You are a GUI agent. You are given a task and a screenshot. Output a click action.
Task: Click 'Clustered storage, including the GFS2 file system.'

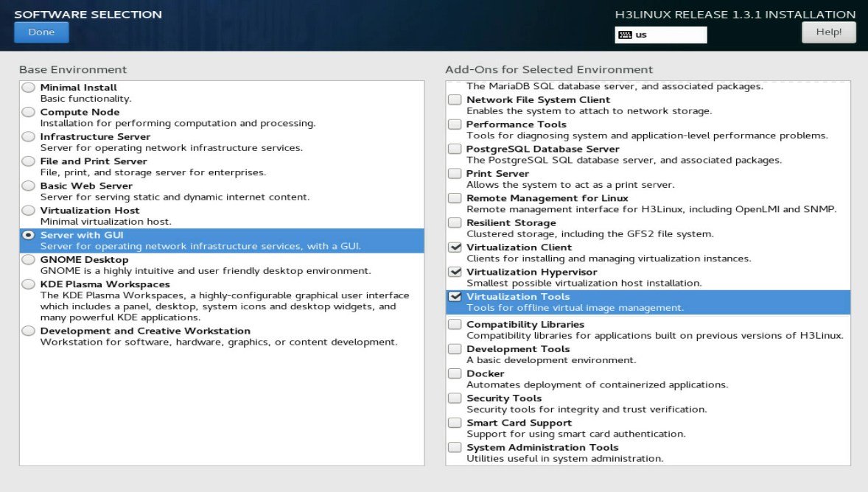[x=590, y=234]
